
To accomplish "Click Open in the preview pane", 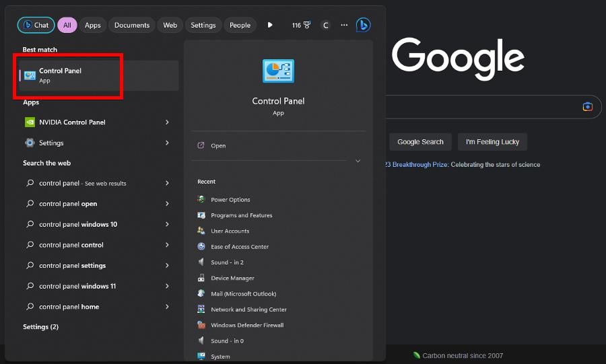I will click(x=218, y=145).
